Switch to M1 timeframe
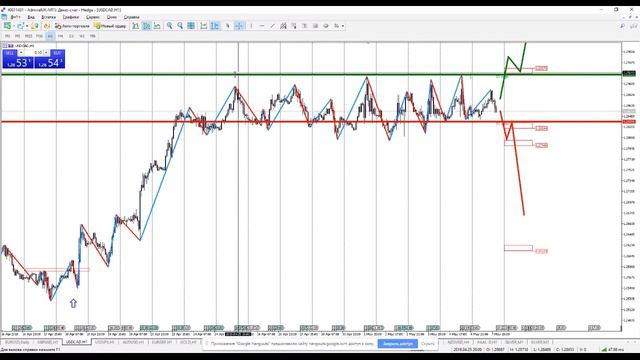 (7, 36)
